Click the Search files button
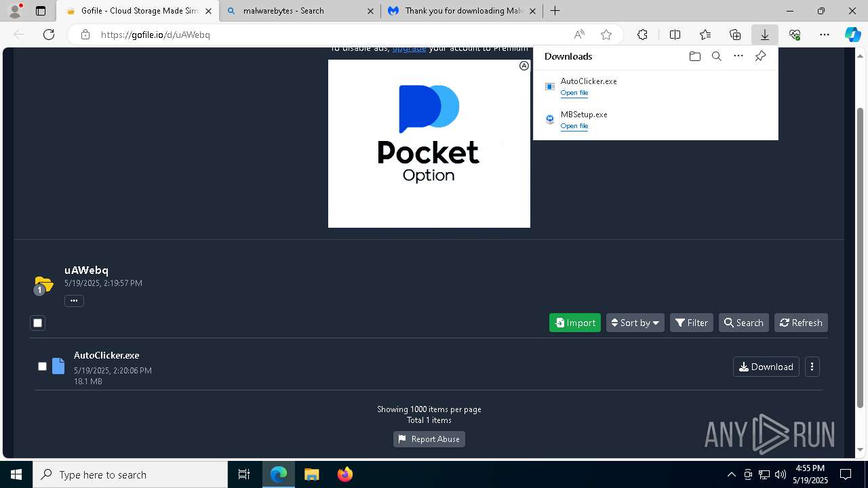The height and width of the screenshot is (488, 868). click(743, 323)
